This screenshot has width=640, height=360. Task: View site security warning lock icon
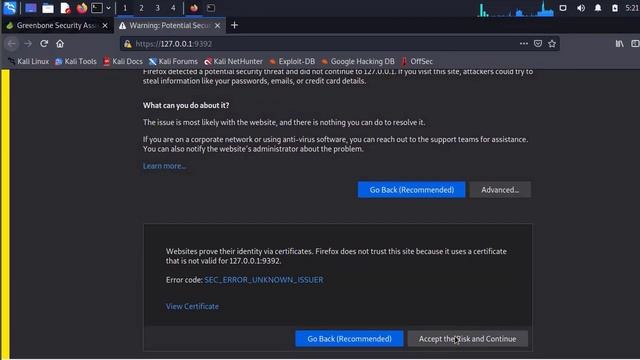128,44
